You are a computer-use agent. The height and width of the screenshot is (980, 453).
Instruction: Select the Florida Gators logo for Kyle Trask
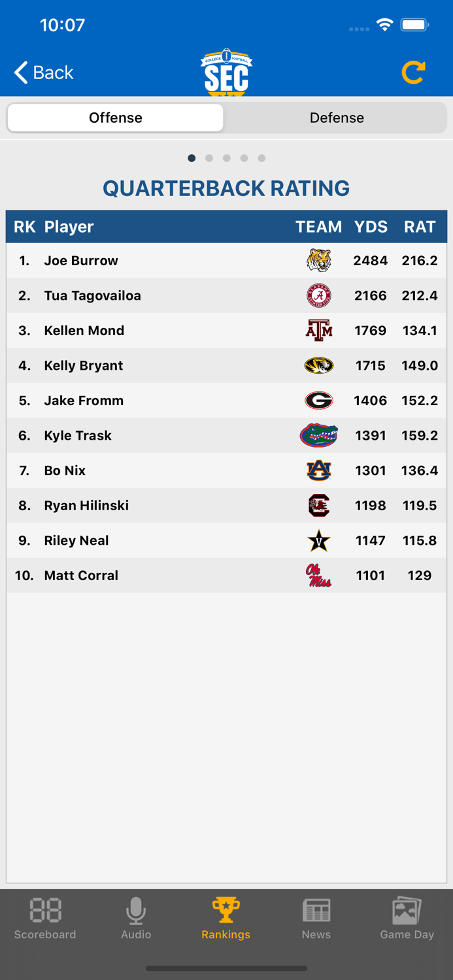[318, 435]
